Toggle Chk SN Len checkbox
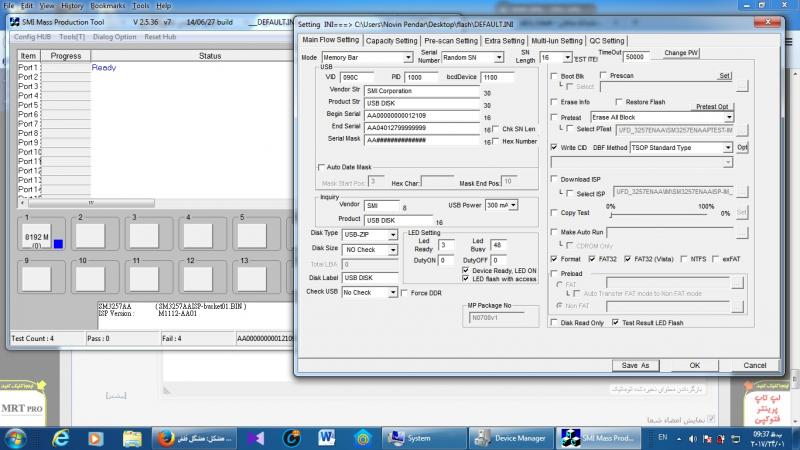Viewport: 800px width, 450px height. click(495, 129)
